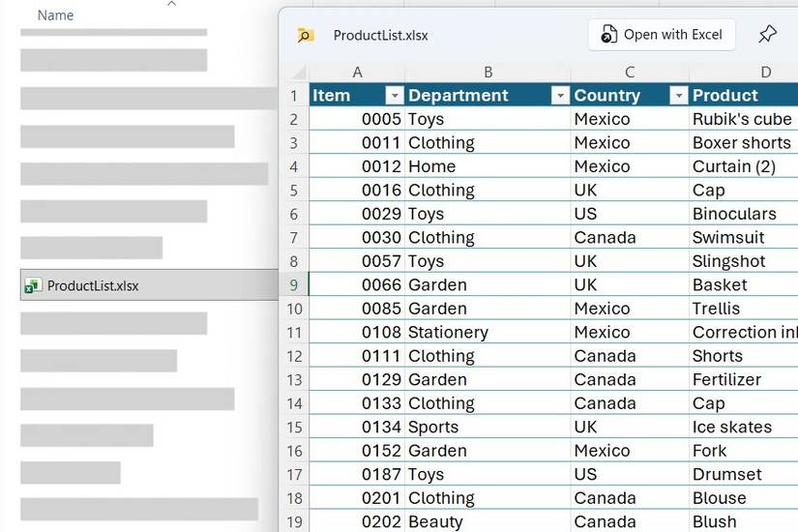The image size is (798, 532).
Task: Click the ProductList.xlsx preview title text
Action: pos(381,35)
